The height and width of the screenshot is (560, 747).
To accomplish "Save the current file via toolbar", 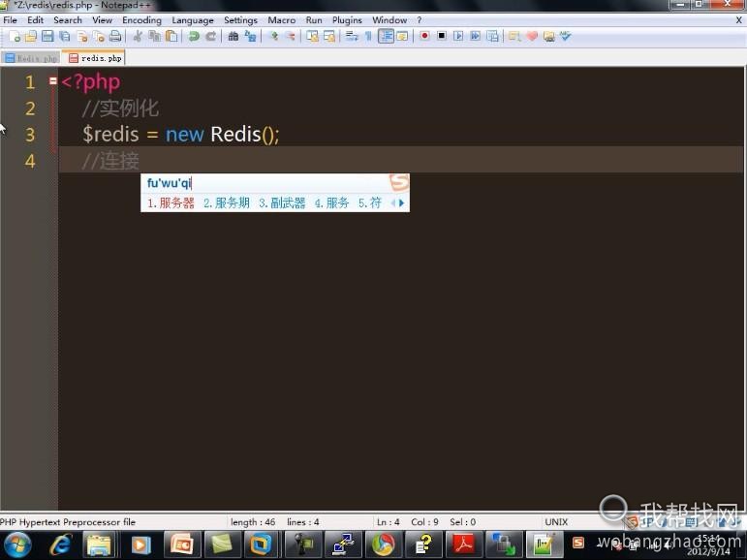I will tap(47, 36).
